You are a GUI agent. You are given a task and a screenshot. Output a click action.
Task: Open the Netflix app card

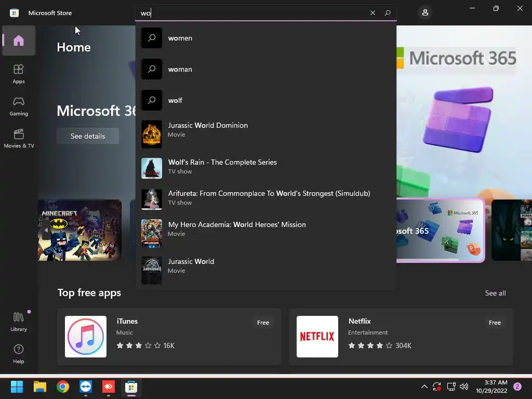tap(401, 337)
